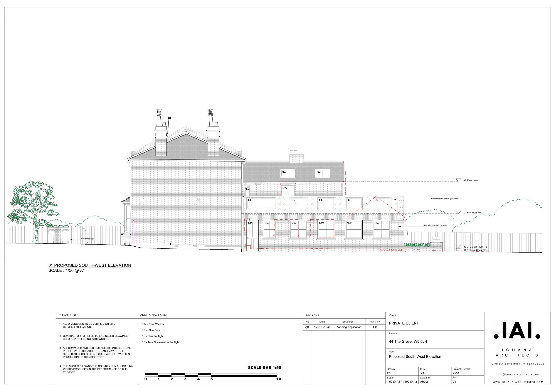Click the ND new door label
Screen dimensions: 555x392
pyautogui.click(x=250, y=223)
